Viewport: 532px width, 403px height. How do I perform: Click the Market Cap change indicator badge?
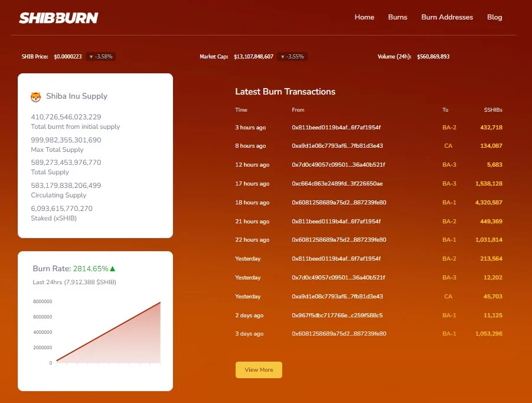(293, 57)
